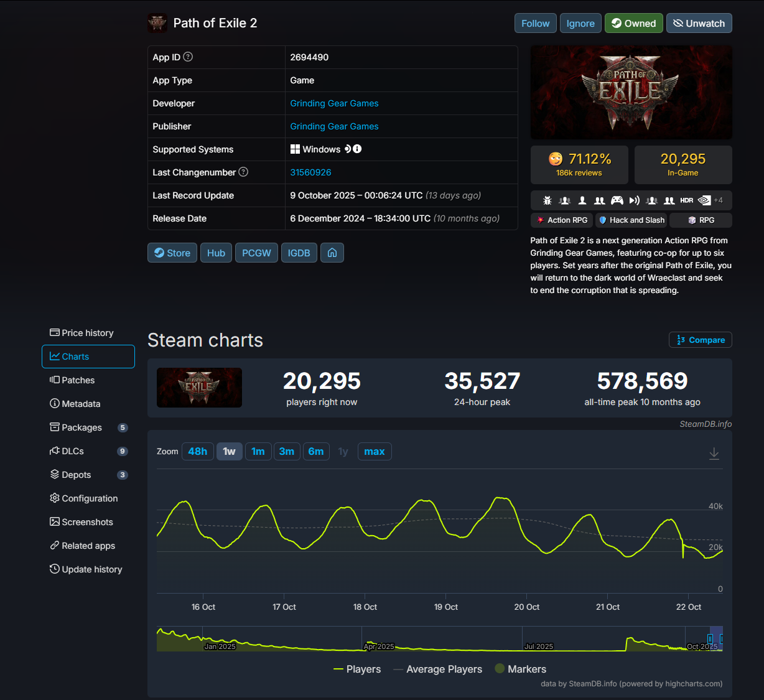Viewport: 764px width, 700px height.
Task: Open the Update history sidebar section
Action: pyautogui.click(x=88, y=569)
